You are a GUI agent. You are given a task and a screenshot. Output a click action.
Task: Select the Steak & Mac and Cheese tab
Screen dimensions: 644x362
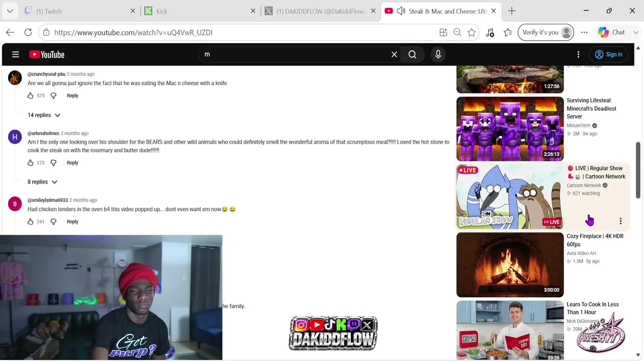[x=441, y=11]
